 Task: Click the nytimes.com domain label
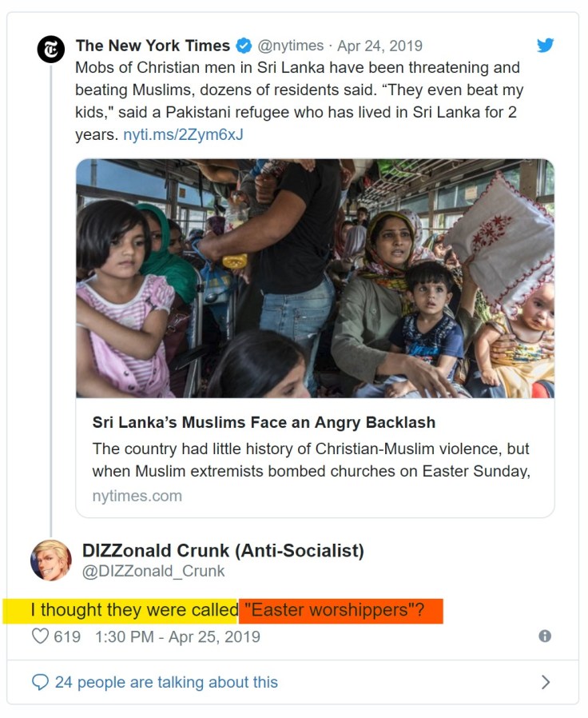tap(137, 496)
